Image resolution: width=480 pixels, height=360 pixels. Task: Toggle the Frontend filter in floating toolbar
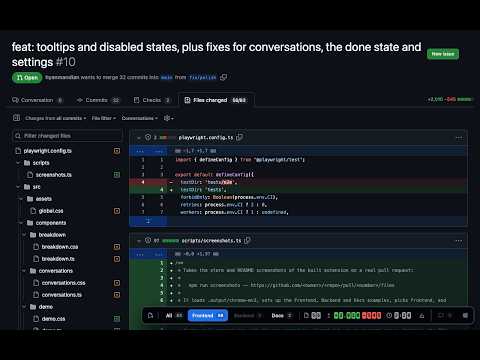click(x=208, y=315)
